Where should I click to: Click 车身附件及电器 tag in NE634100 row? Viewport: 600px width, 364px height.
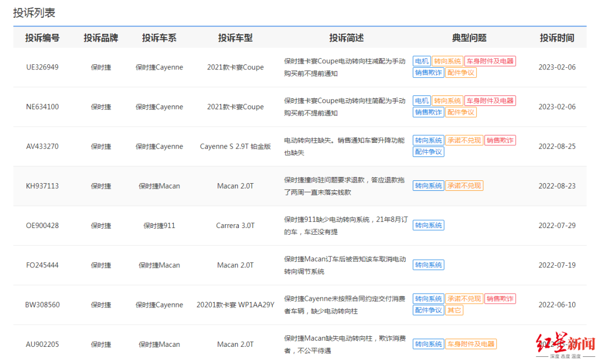(490, 101)
